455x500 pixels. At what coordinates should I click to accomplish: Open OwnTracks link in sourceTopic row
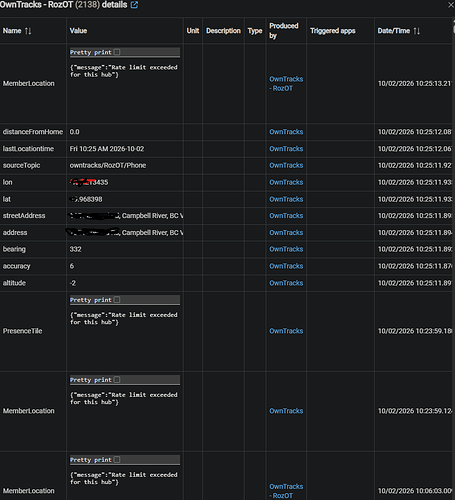(x=286, y=165)
